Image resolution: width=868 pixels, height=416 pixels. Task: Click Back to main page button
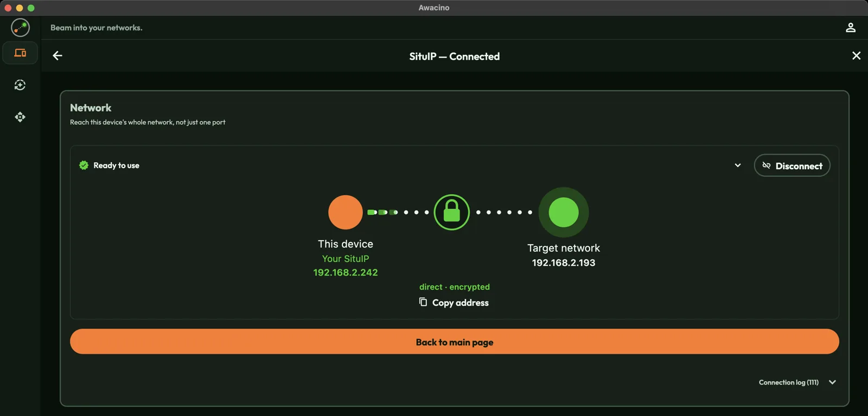click(x=455, y=342)
